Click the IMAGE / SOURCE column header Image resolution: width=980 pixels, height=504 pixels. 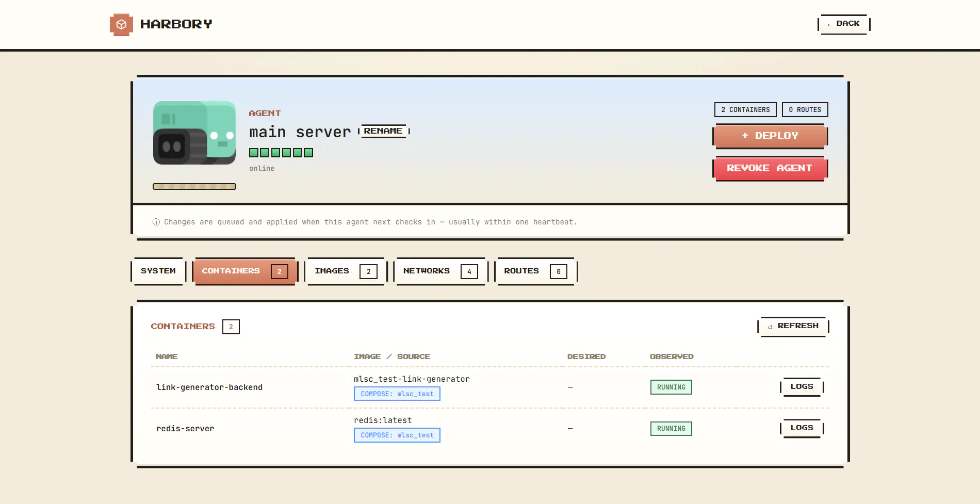(x=392, y=356)
